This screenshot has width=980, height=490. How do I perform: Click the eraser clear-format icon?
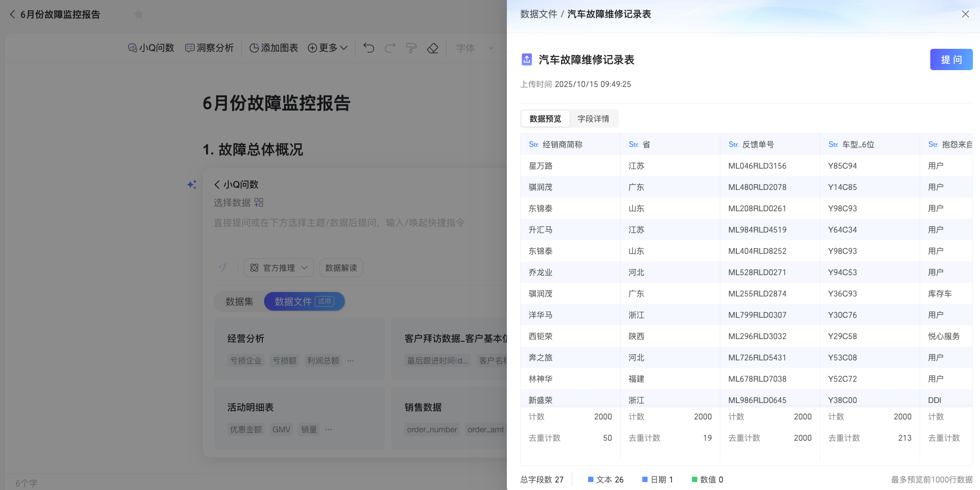pyautogui.click(x=433, y=48)
